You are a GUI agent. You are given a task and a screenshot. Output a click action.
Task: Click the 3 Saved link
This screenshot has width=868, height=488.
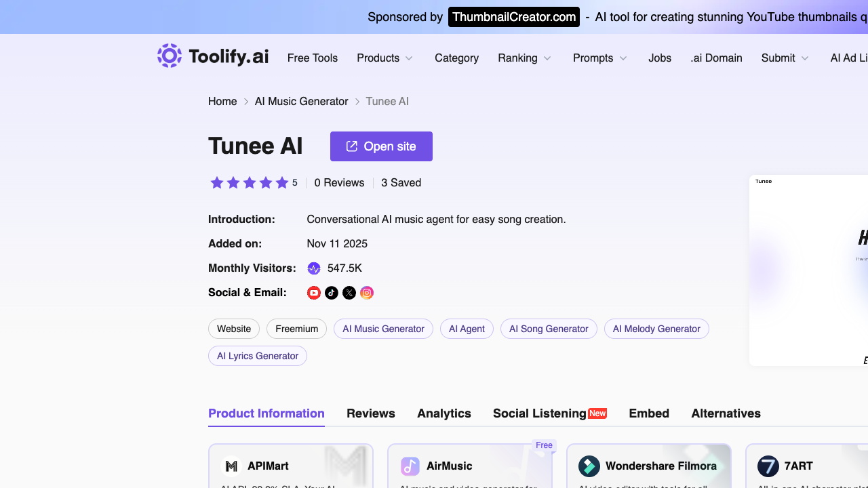pos(401,183)
